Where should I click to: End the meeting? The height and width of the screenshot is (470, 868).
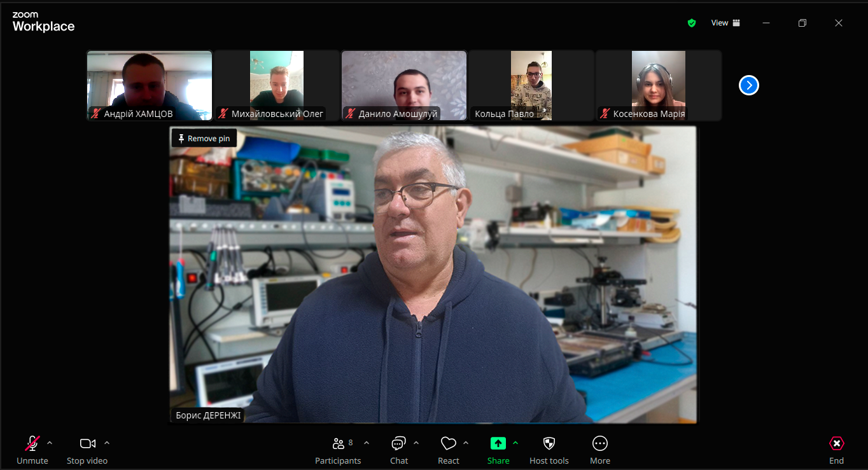point(837,450)
